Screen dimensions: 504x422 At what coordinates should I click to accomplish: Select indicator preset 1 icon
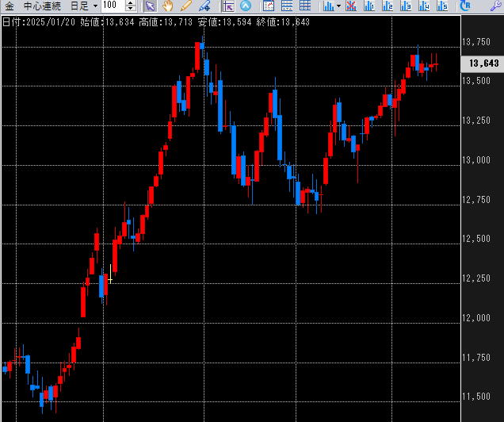pyautogui.click(x=369, y=6)
